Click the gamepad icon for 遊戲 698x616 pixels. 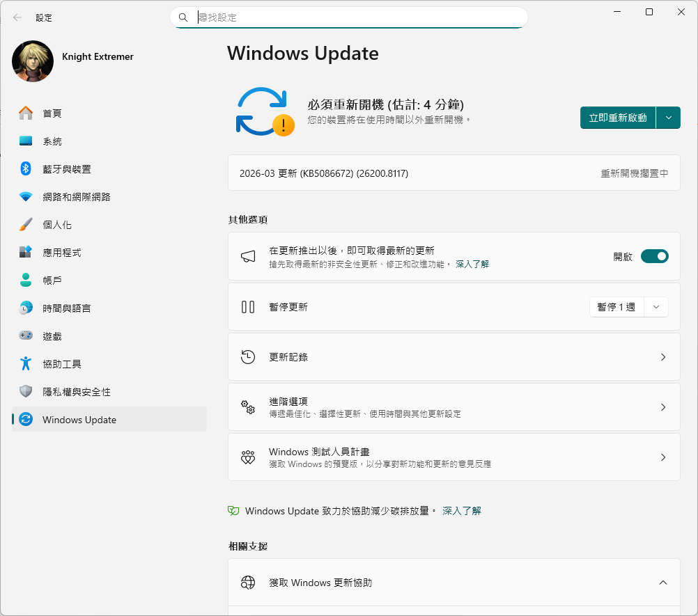click(26, 335)
